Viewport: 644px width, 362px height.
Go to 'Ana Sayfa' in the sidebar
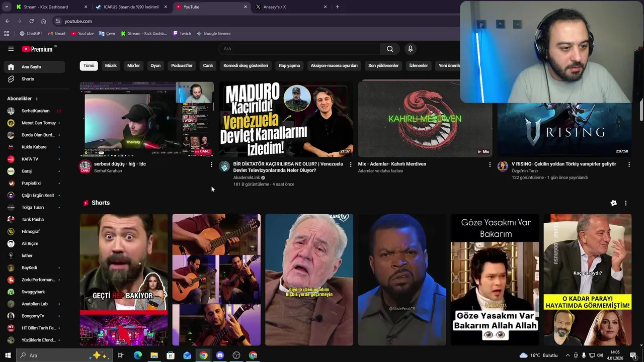click(33, 67)
